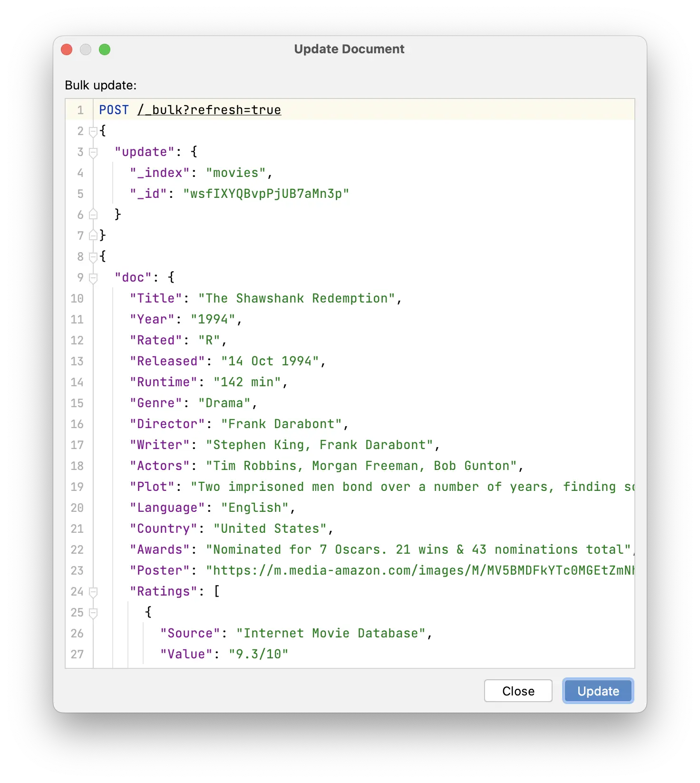Viewport: 700px width, 783px height.
Task: Click the "update" key on line 3
Action: coord(145,152)
